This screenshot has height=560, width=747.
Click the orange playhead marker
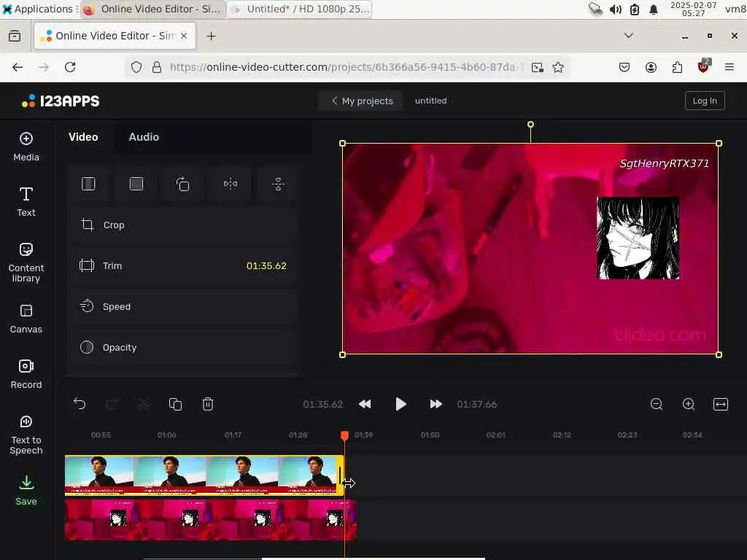(344, 435)
